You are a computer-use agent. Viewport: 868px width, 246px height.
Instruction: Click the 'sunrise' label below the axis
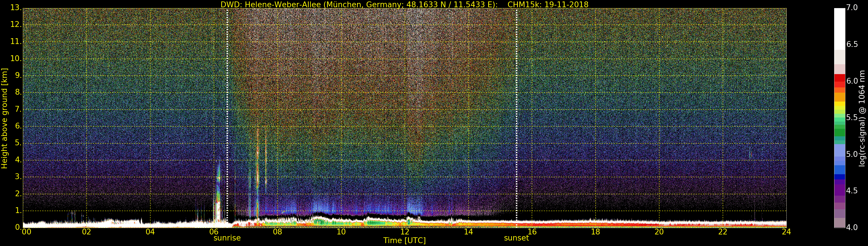click(x=227, y=238)
